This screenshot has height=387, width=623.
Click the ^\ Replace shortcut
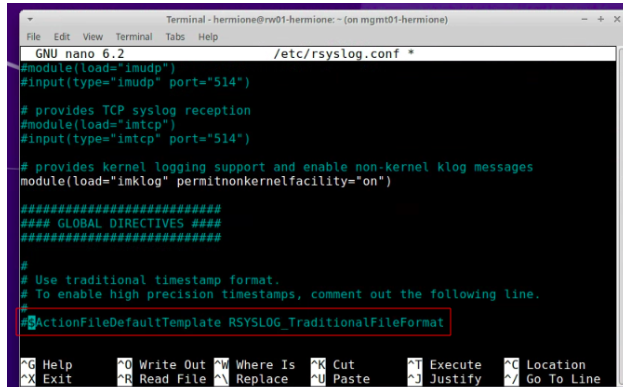tap(251, 379)
